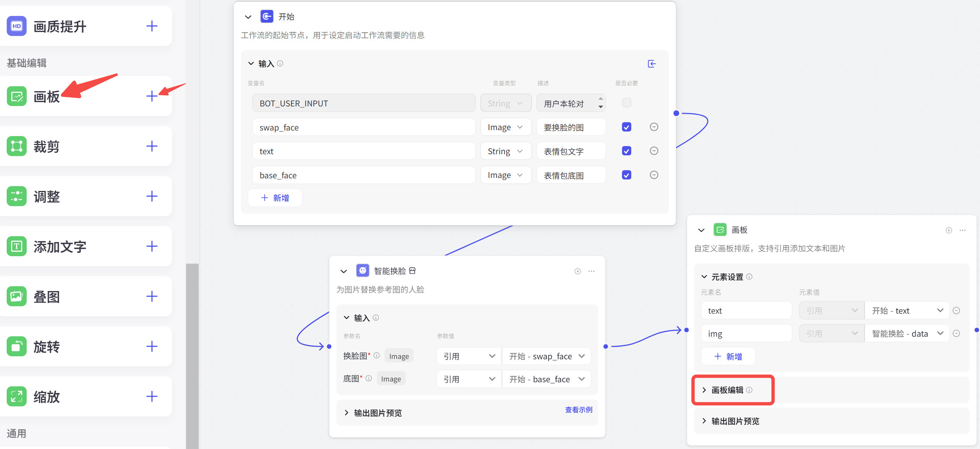Click 新增 button under start node inputs
980x449 pixels.
275,198
